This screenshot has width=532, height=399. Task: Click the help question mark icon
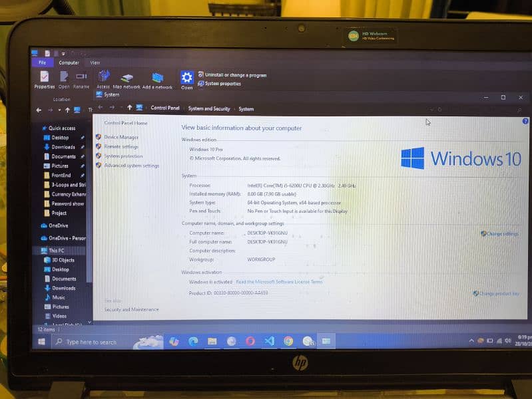[525, 121]
